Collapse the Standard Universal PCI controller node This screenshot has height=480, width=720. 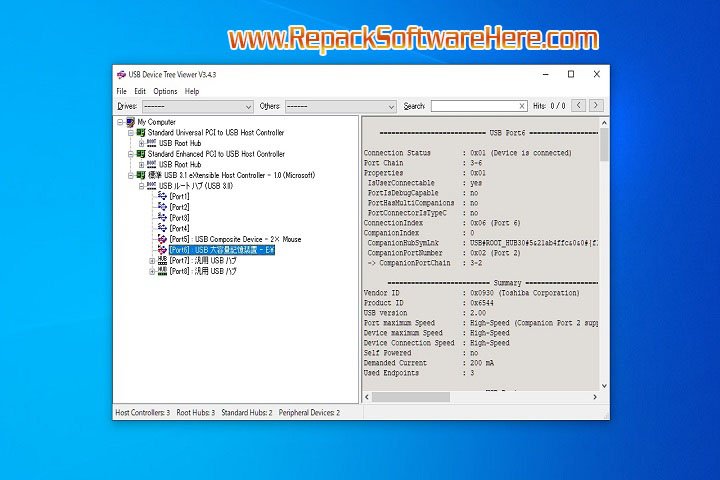pyautogui.click(x=131, y=133)
